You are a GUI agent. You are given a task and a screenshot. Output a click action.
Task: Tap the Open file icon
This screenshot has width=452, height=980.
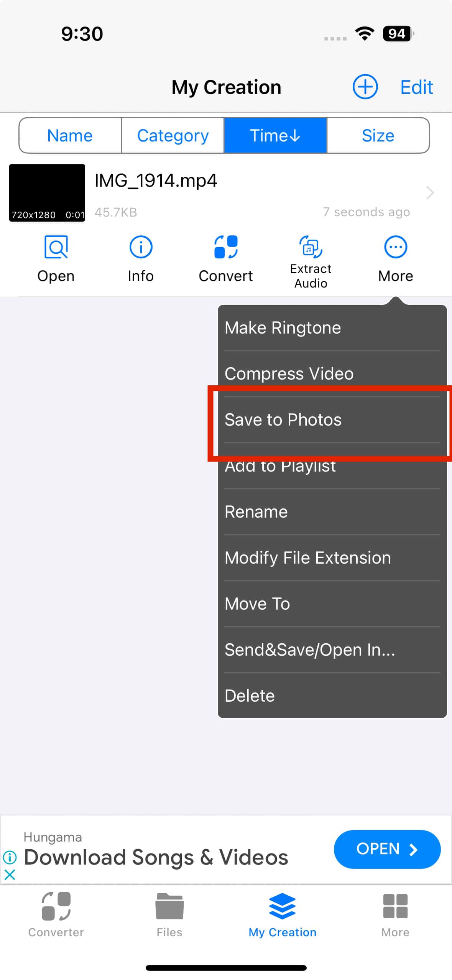coord(56,247)
